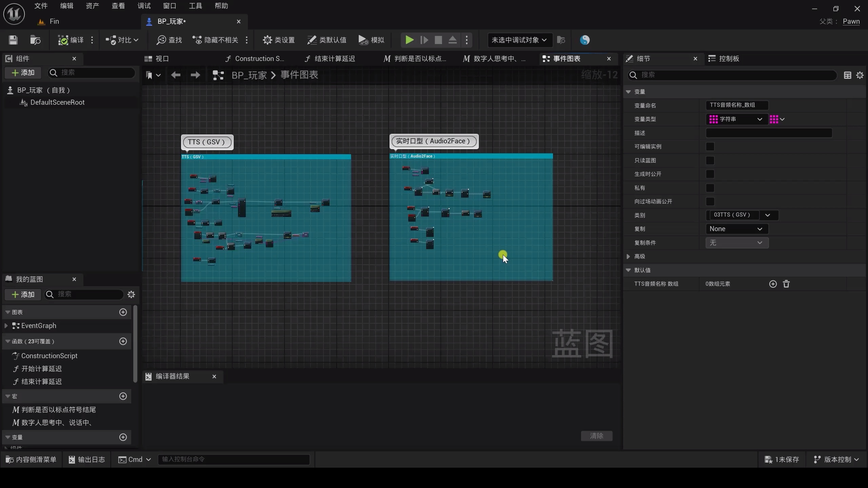The height and width of the screenshot is (488, 868).
Task: Click the 清除 clear button
Action: click(x=596, y=436)
